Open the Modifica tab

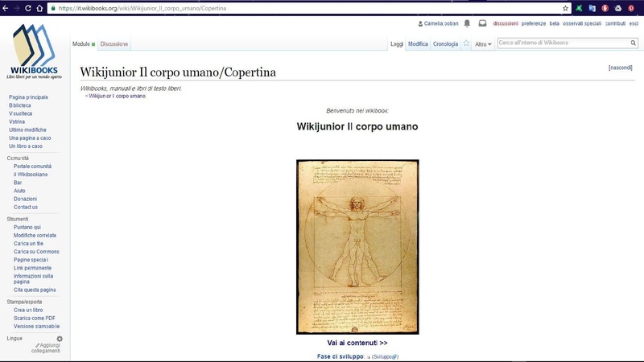point(418,44)
